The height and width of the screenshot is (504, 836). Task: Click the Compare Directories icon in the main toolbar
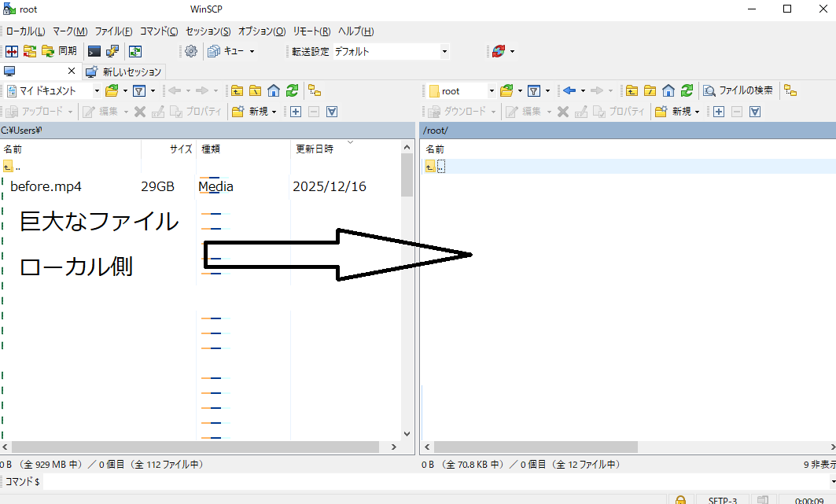coord(12,51)
